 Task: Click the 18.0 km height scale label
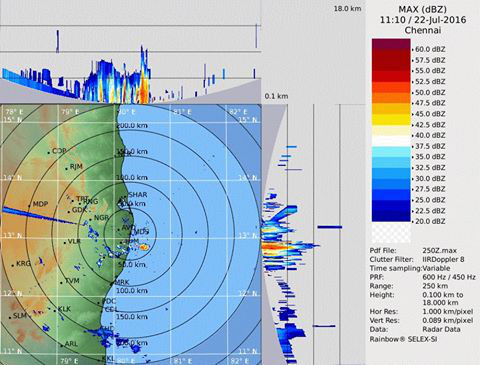pyautogui.click(x=347, y=8)
